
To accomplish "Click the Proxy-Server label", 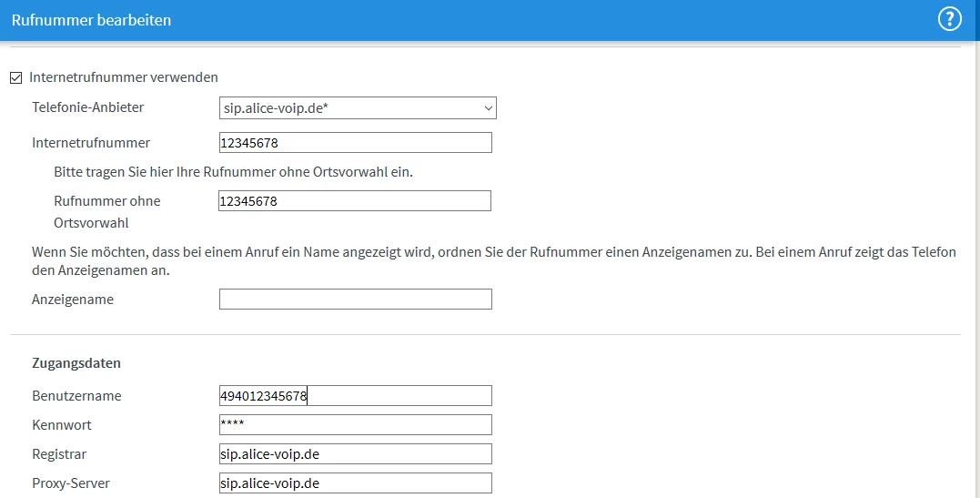I will (x=71, y=483).
